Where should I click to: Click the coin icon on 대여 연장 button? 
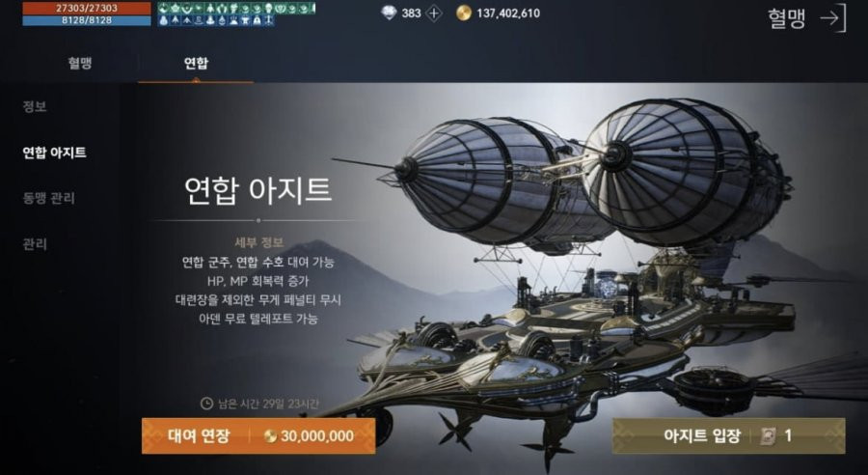point(271,436)
